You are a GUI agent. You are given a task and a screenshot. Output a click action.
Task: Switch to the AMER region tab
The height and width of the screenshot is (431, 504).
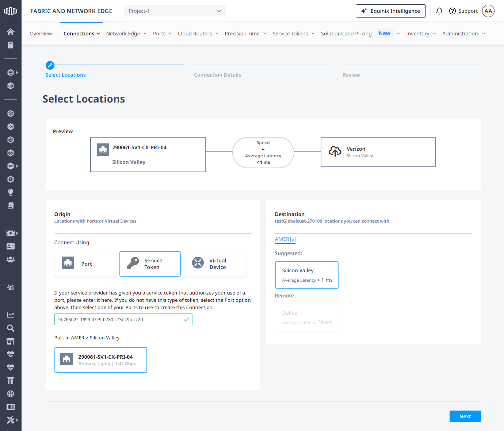[285, 239]
